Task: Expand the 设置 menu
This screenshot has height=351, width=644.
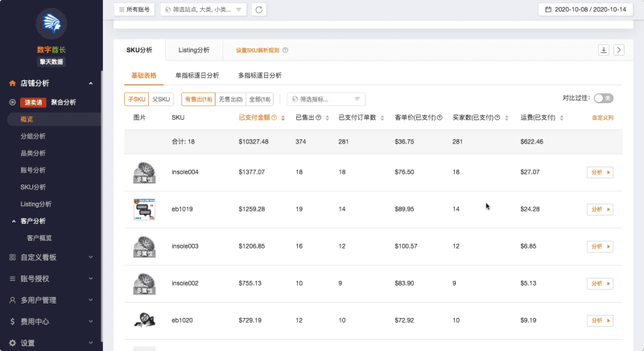Action: pyautogui.click(x=90, y=343)
